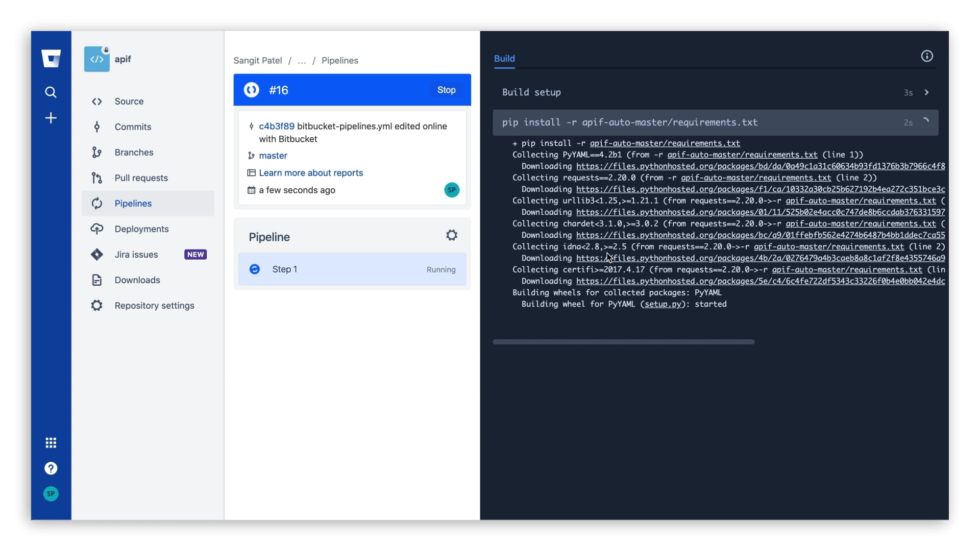Select Step 1 in the pipeline
The image size is (980, 551).
point(352,269)
